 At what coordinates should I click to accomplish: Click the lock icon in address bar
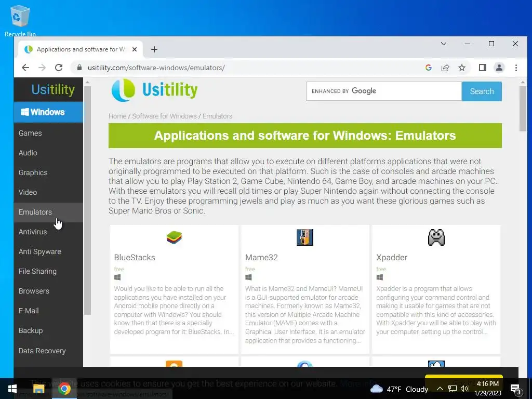click(x=79, y=68)
